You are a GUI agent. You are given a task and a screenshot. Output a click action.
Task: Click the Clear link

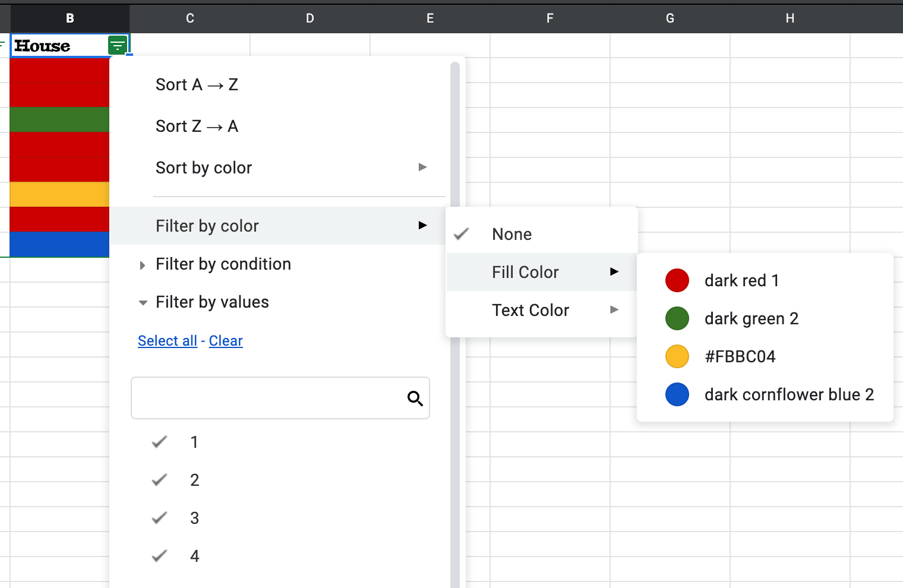pyautogui.click(x=226, y=341)
